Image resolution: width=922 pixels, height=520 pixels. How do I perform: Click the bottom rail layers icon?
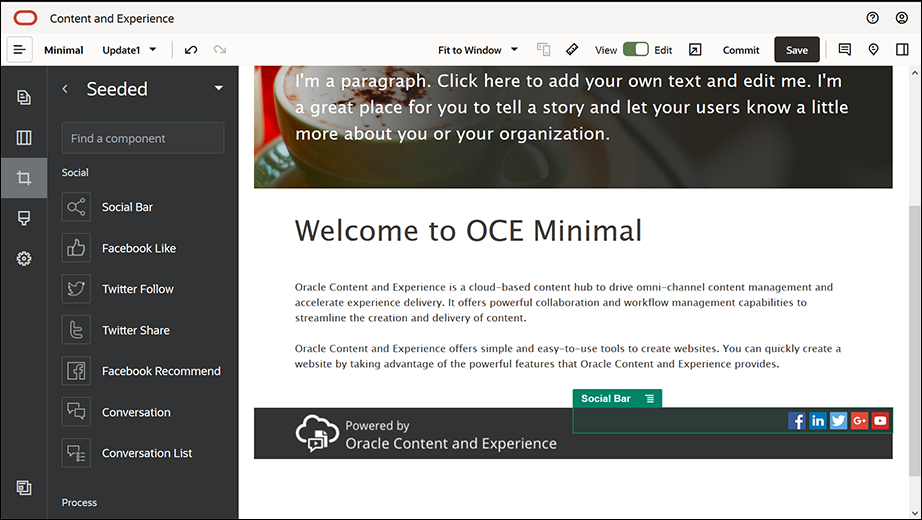click(x=24, y=487)
